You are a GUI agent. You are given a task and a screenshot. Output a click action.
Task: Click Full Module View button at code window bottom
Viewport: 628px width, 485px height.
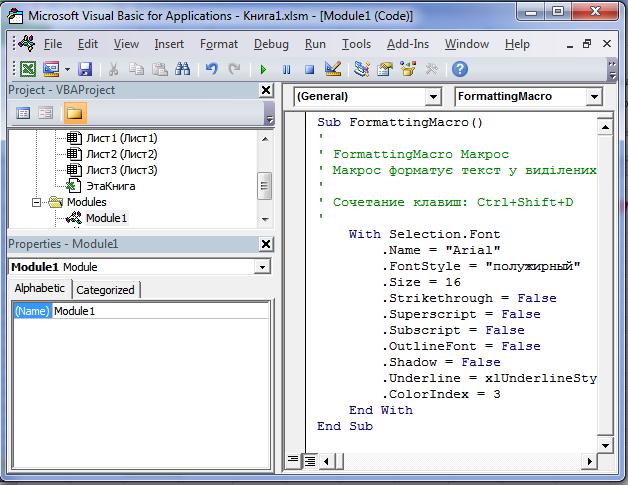pyautogui.click(x=310, y=461)
